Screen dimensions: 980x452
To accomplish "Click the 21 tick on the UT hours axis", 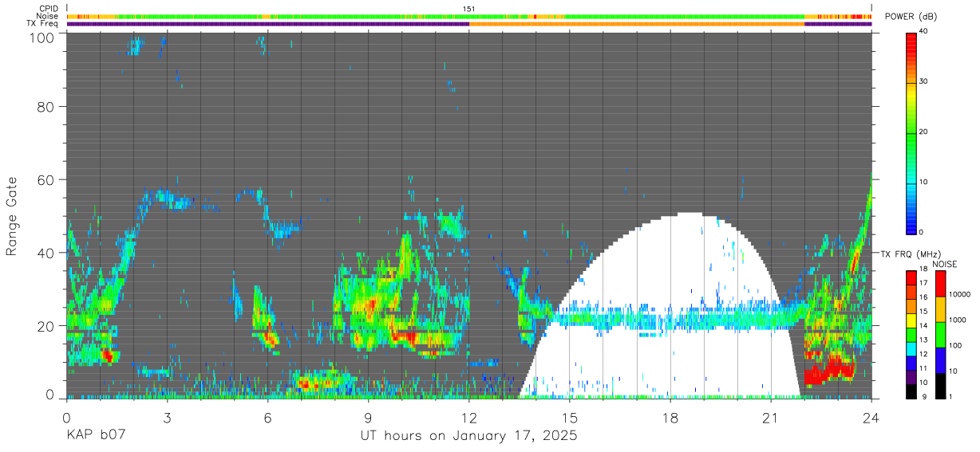I will pyautogui.click(x=771, y=418).
